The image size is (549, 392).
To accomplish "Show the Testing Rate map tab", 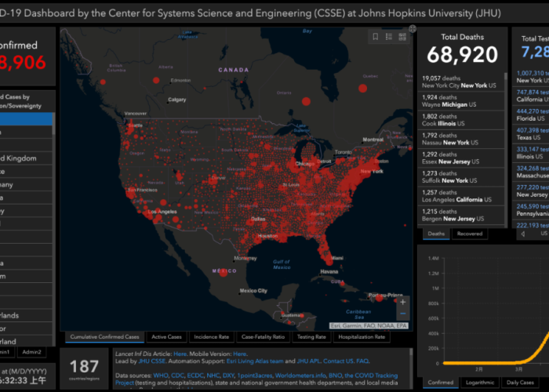I will (311, 337).
